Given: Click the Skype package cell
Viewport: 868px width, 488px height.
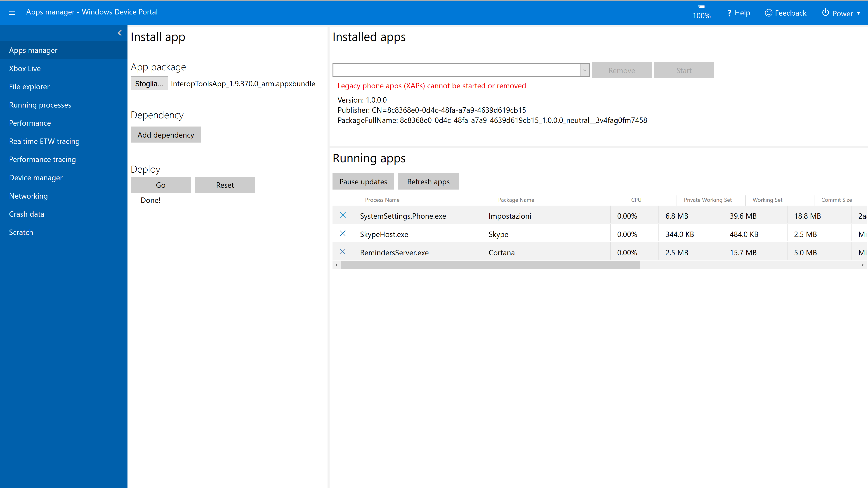Looking at the screenshot, I should (498, 234).
